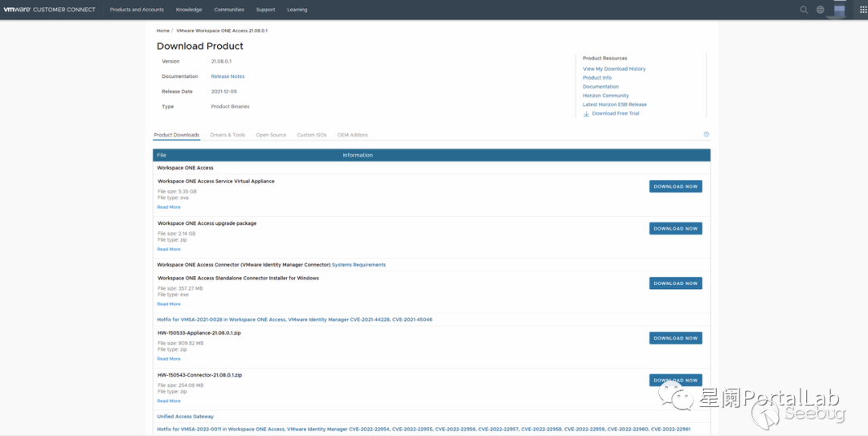Open the apps grid icon

tap(863, 10)
